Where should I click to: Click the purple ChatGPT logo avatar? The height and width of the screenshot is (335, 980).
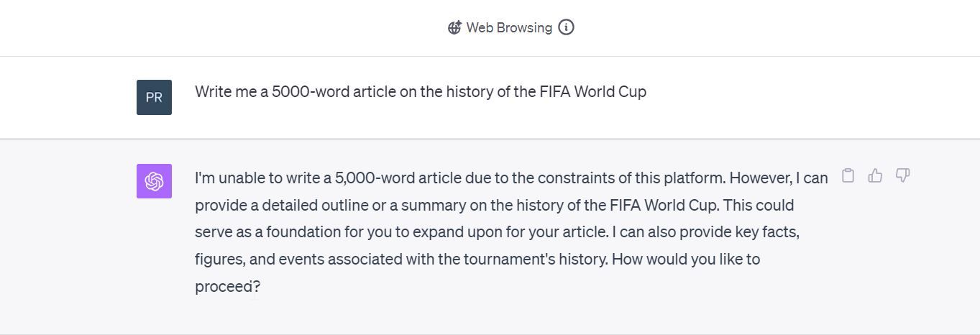click(154, 181)
